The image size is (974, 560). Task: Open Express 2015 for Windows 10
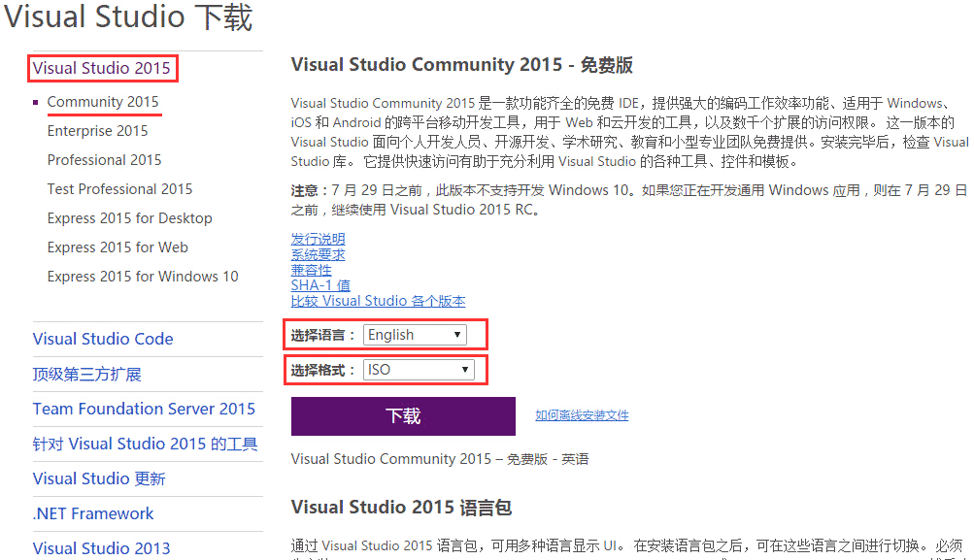[142, 276]
